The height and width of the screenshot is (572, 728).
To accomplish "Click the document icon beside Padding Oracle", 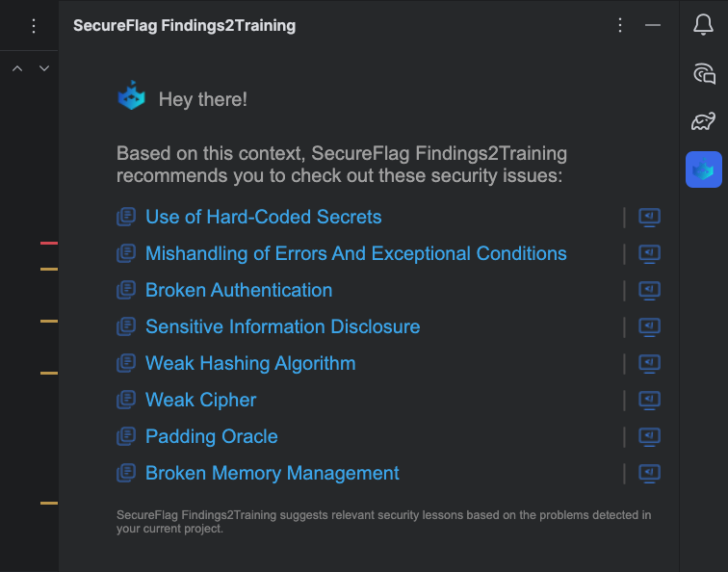I will pyautogui.click(x=126, y=437).
